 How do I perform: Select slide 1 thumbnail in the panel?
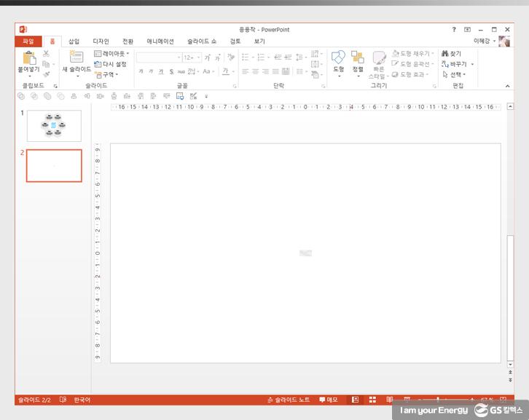(x=54, y=126)
